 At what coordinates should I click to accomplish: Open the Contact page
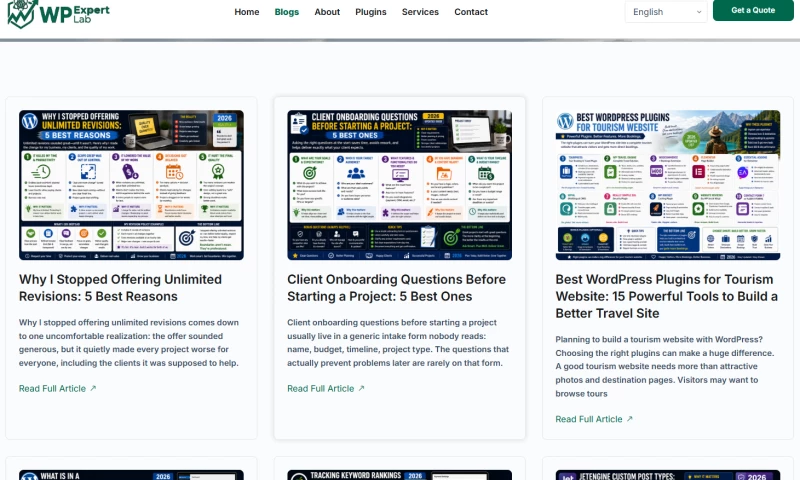[x=471, y=12]
